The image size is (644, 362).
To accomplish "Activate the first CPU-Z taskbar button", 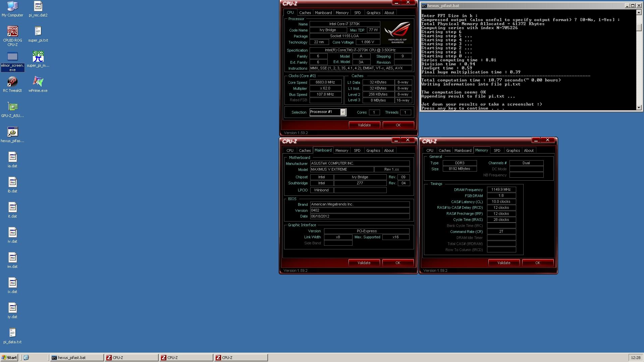I will coord(131,358).
